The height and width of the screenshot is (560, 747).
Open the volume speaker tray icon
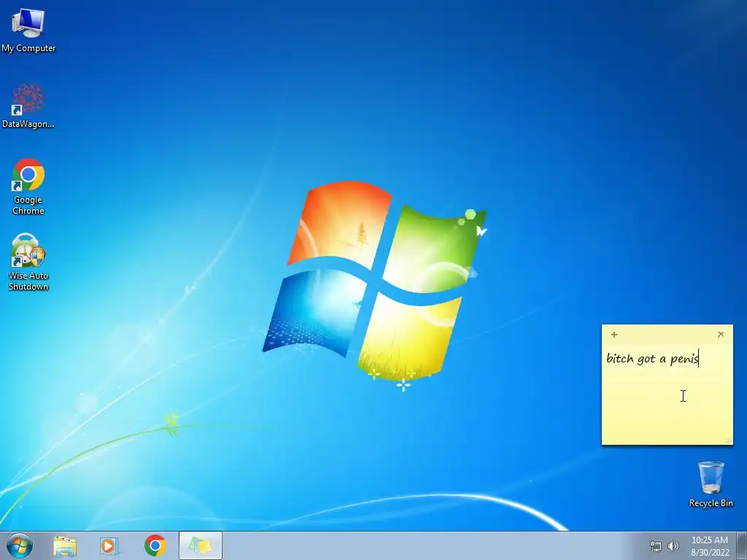[x=673, y=546]
